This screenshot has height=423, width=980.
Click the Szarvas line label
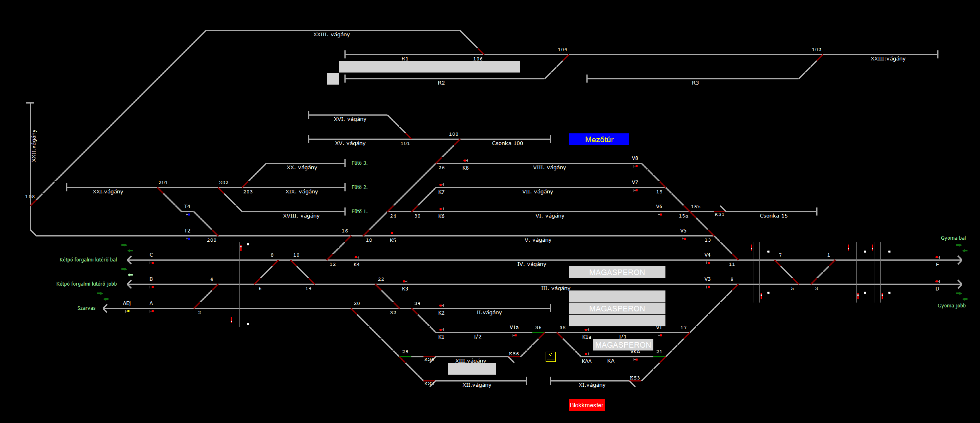click(x=86, y=308)
